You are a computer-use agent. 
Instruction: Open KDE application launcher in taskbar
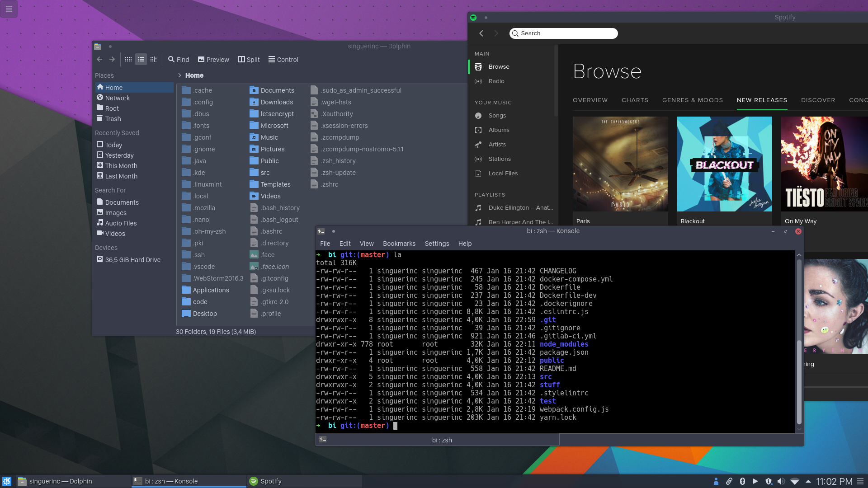click(x=7, y=481)
